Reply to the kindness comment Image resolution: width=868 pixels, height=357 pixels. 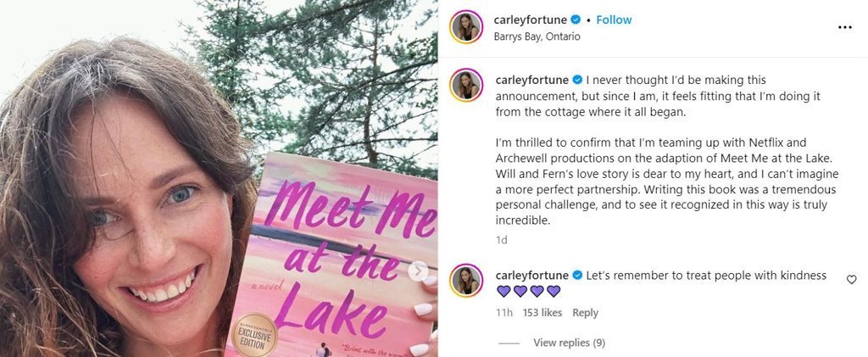pyautogui.click(x=585, y=313)
